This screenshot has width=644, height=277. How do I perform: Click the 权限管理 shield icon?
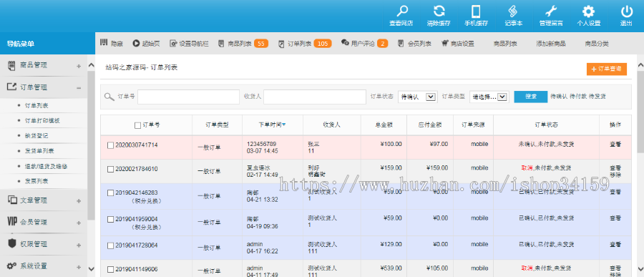[x=12, y=243]
